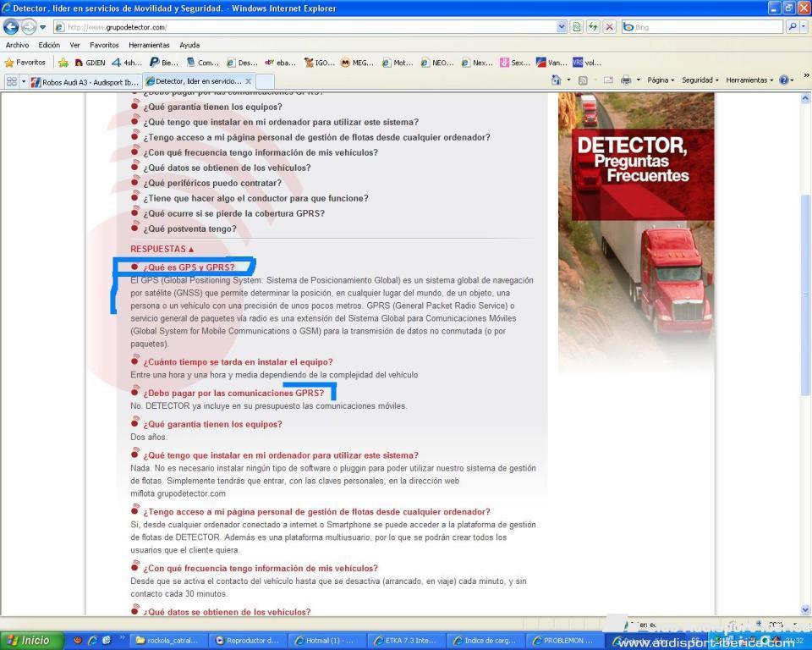Screen dimensions: 812x650
Task: Open the Herramientas menu in menu bar
Action: tap(149, 45)
